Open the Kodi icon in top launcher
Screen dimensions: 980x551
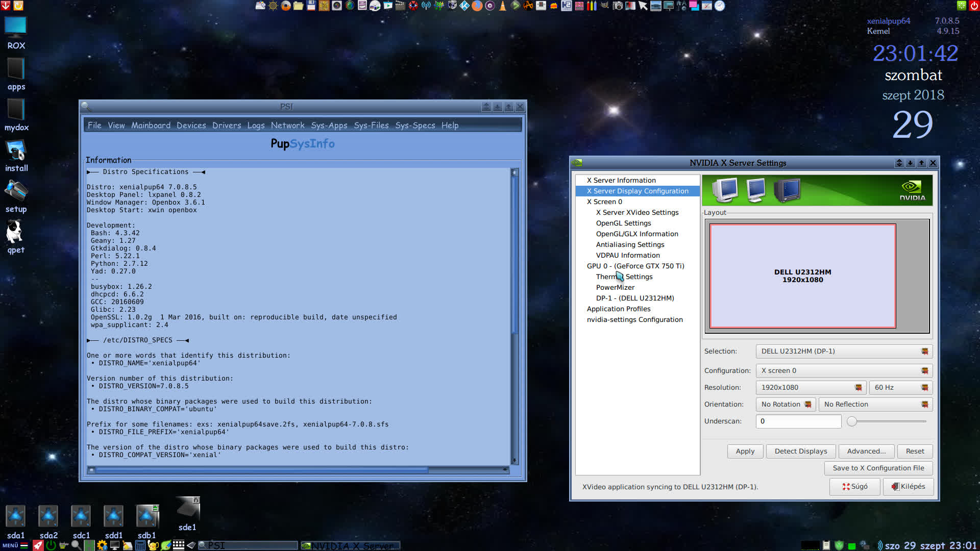pyautogui.click(x=465, y=6)
